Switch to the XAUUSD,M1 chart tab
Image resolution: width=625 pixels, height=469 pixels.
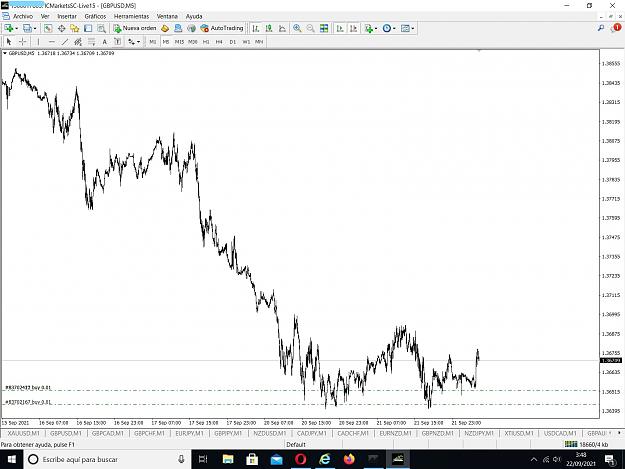pyautogui.click(x=24, y=433)
